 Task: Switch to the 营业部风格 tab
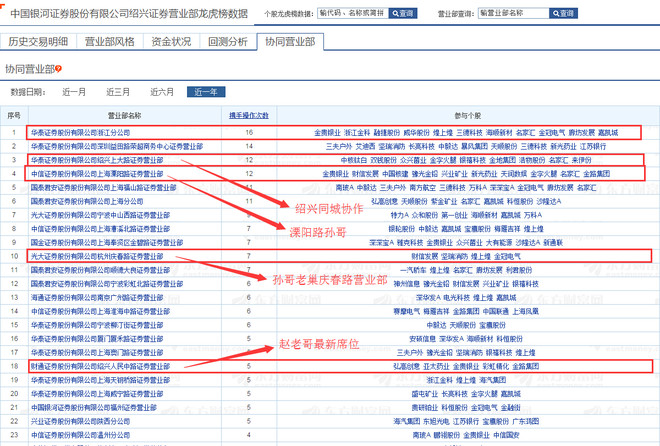coord(110,42)
